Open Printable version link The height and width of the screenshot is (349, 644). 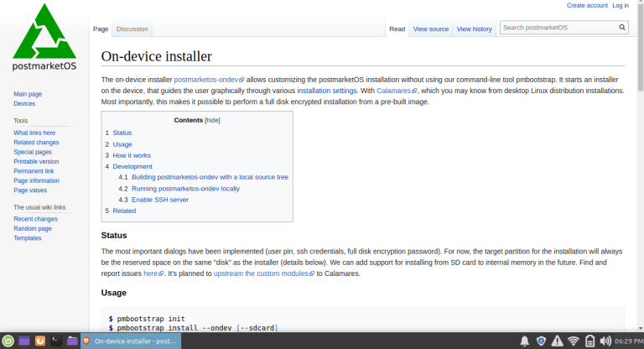pos(36,162)
